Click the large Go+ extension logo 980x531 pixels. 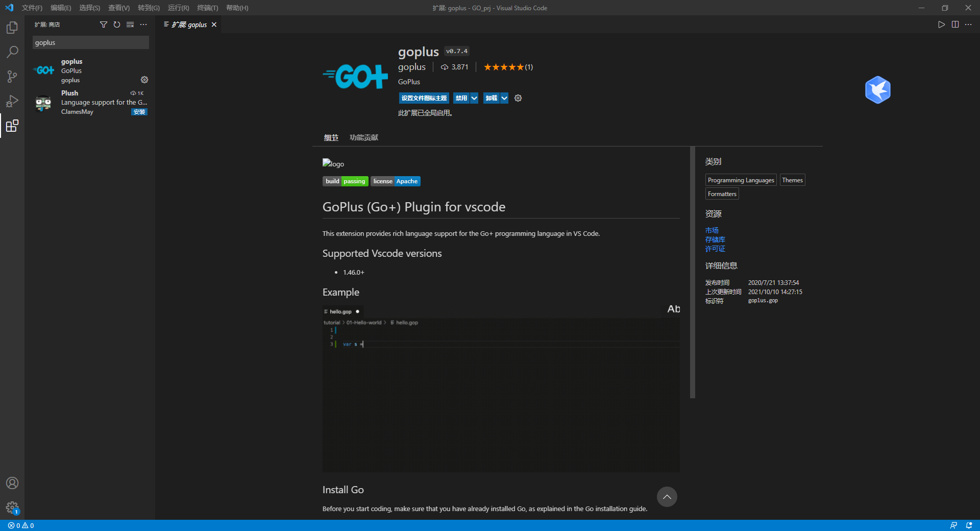pyautogui.click(x=355, y=77)
